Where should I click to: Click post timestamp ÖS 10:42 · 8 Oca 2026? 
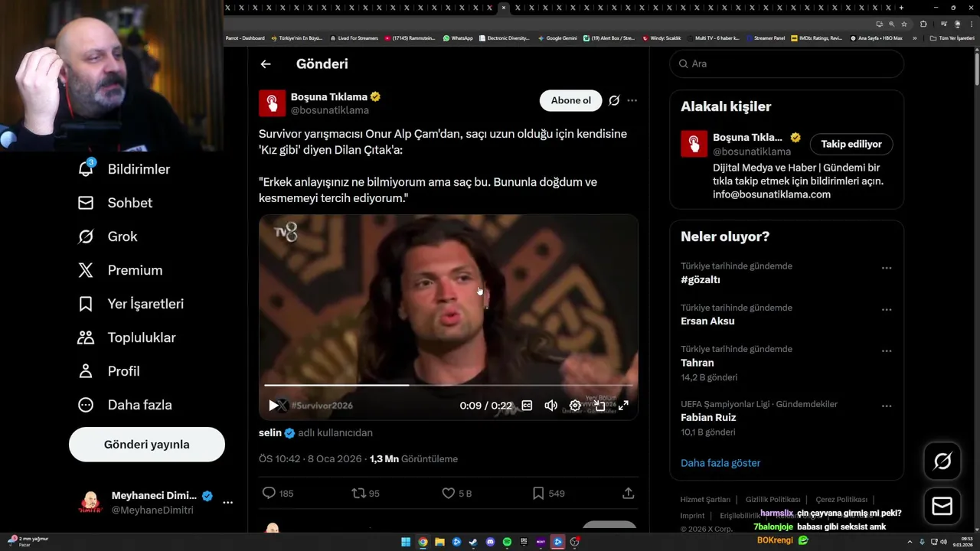311,459
